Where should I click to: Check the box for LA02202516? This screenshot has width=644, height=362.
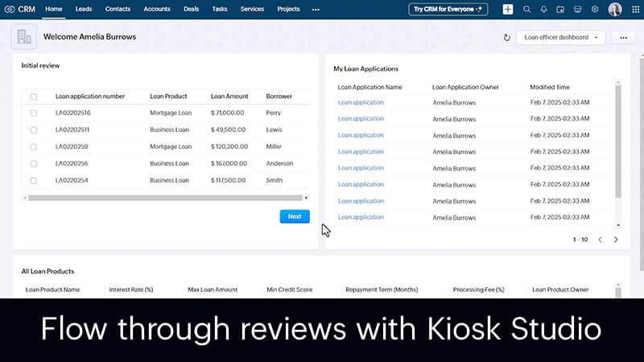(34, 113)
